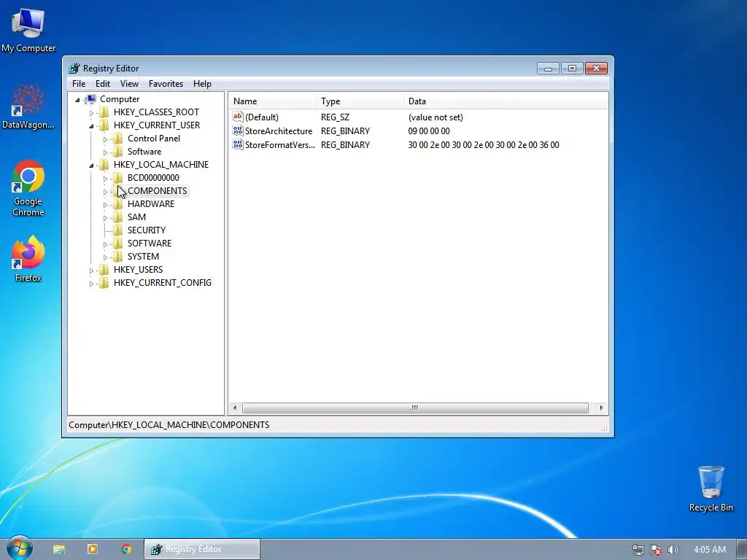Expand the SOFTWARE key arrow under HKEY_LOCAL_MACHINE

pyautogui.click(x=105, y=244)
